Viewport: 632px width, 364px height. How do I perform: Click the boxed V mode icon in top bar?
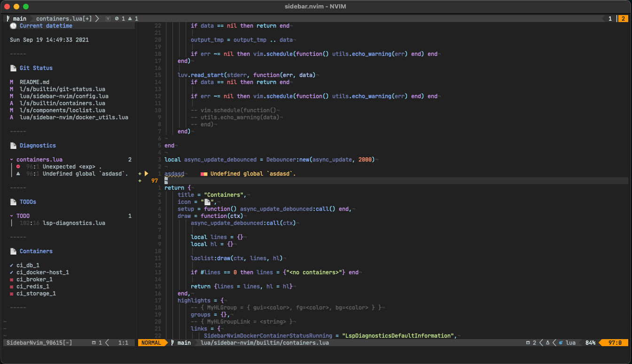(109, 19)
